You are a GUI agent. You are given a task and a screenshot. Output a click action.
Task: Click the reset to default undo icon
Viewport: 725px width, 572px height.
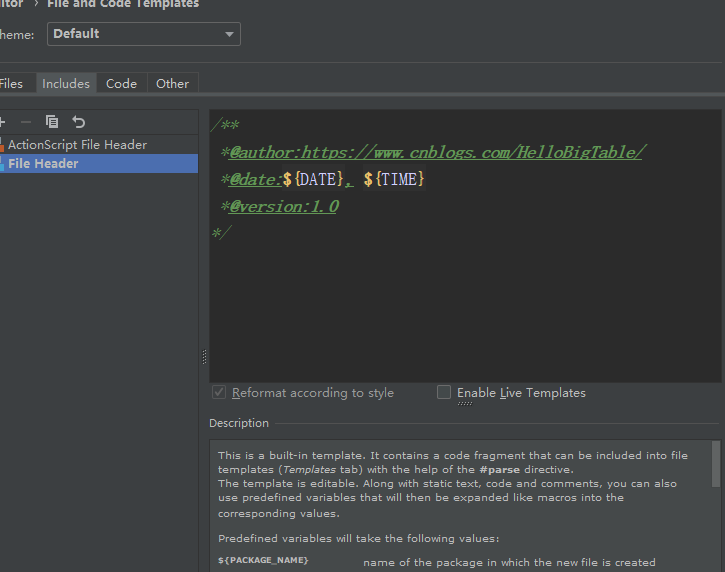79,122
